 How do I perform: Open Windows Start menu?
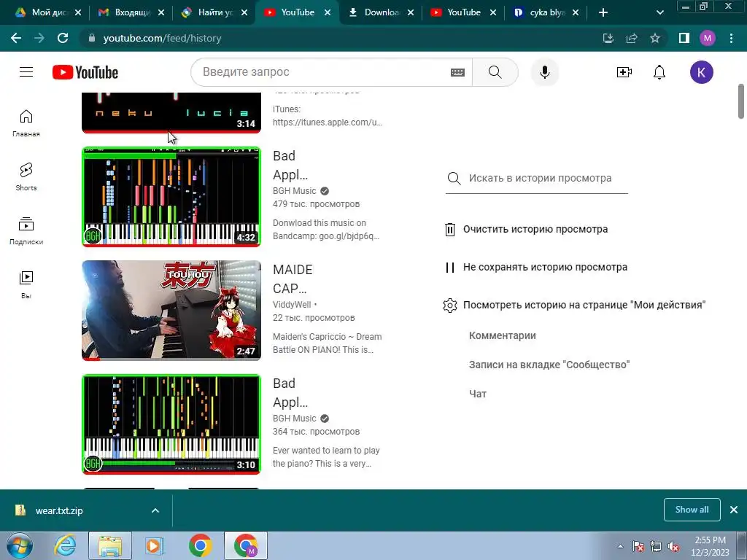20,545
